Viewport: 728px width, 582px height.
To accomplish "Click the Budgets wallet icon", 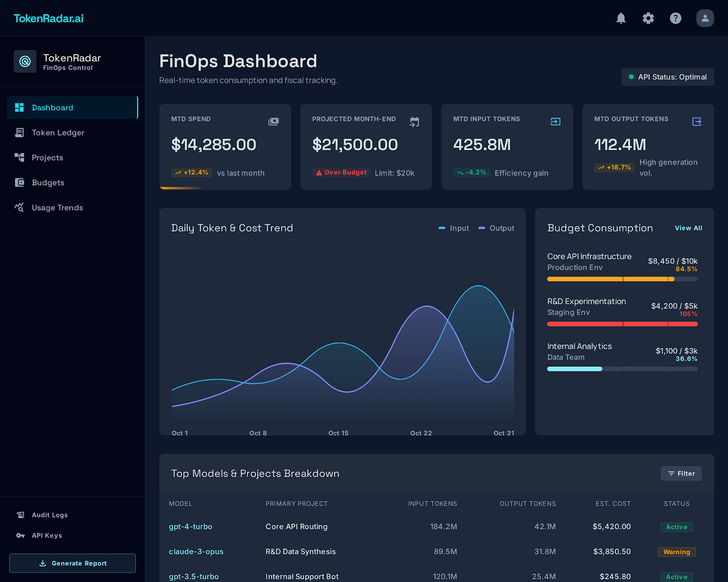I will (x=20, y=182).
